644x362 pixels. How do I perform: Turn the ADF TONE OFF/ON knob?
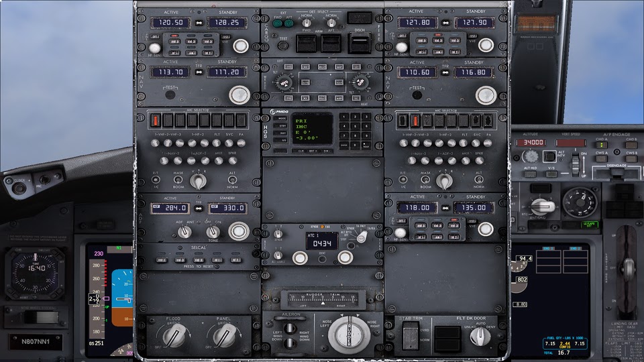pos(213,232)
